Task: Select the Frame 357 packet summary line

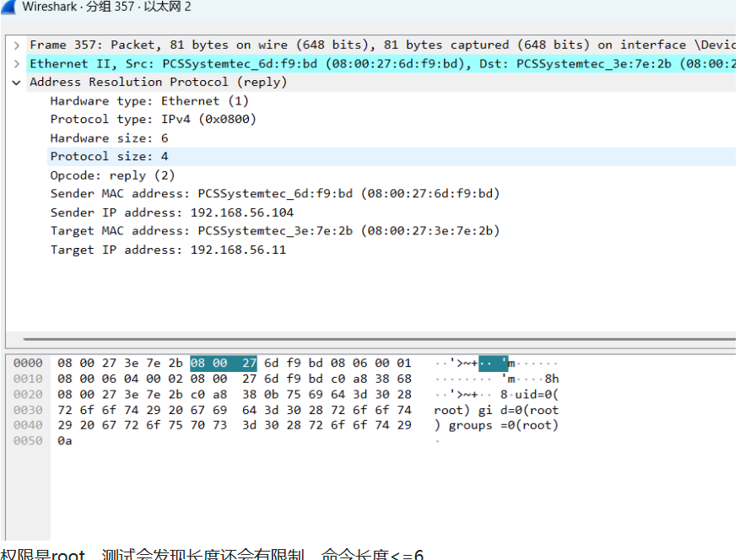Action: pos(381,45)
